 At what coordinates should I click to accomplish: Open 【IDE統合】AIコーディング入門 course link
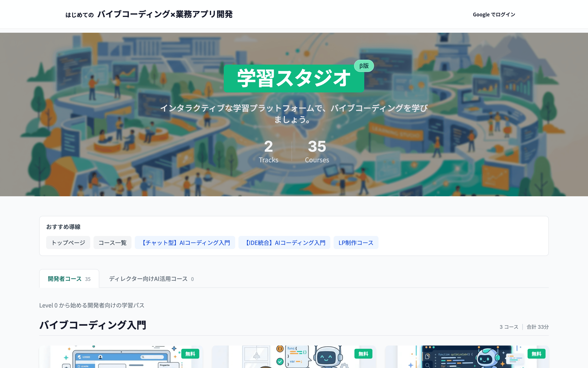tap(284, 242)
